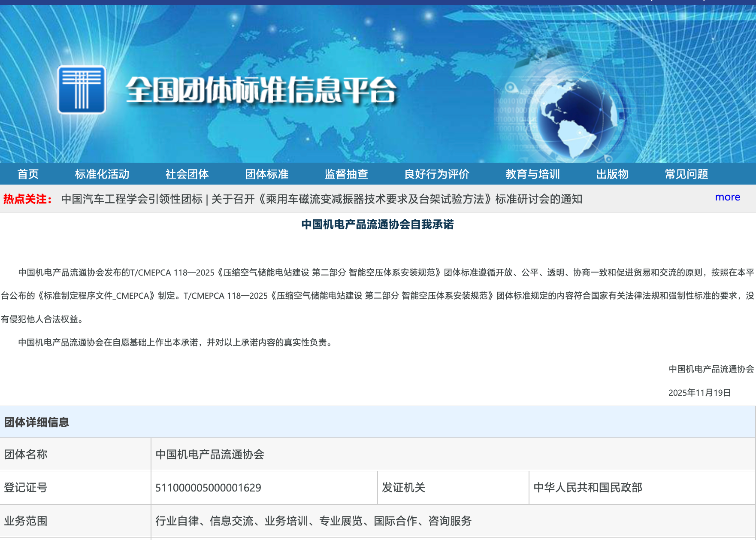Open the 中国汽车工程学会引领性团标 news headline
Image resolution: width=756 pixels, height=540 pixels.
321,199
